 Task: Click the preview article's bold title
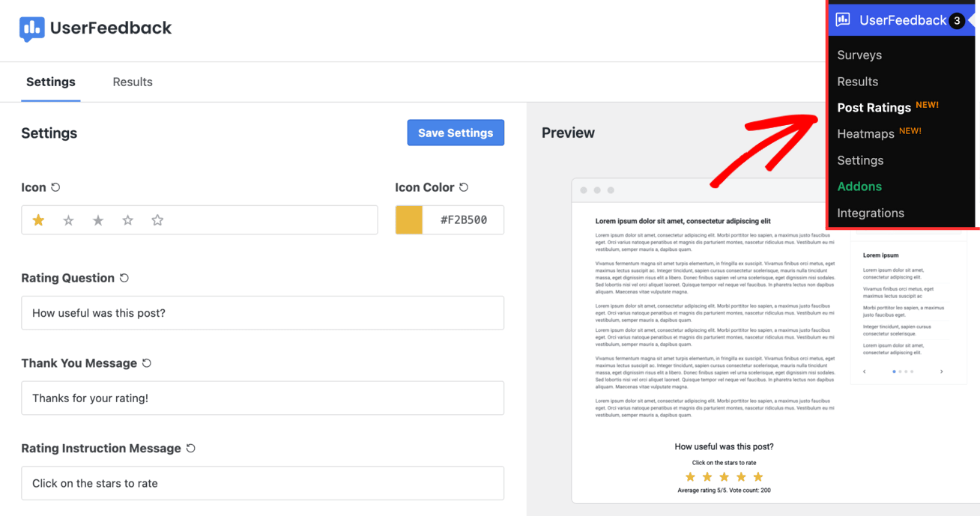click(x=683, y=222)
